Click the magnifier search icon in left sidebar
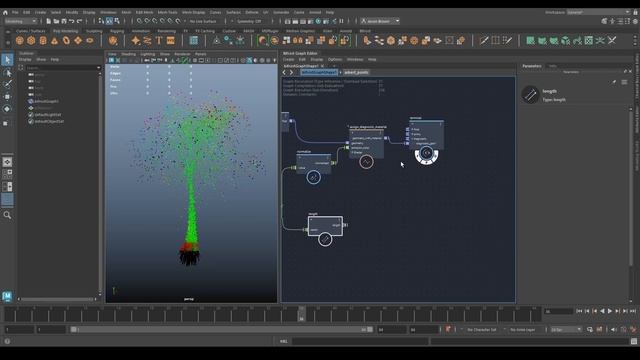This screenshot has height=360, width=640. [x=7, y=215]
